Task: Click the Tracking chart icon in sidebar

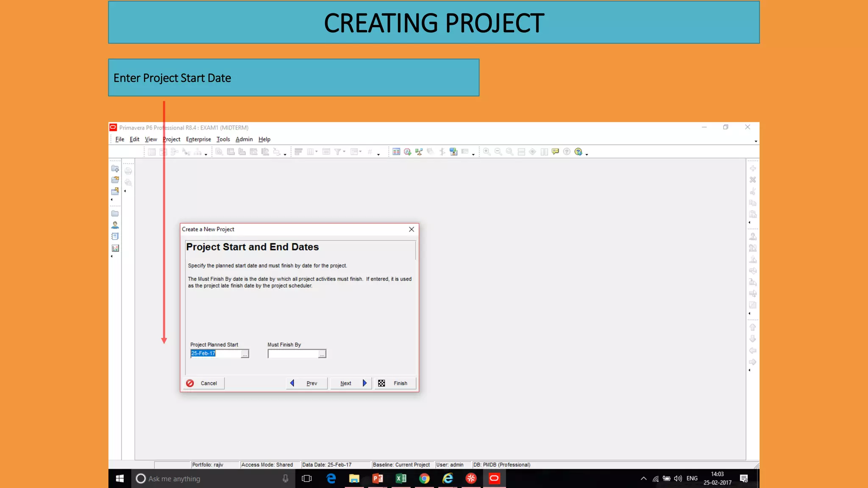Action: (115, 248)
